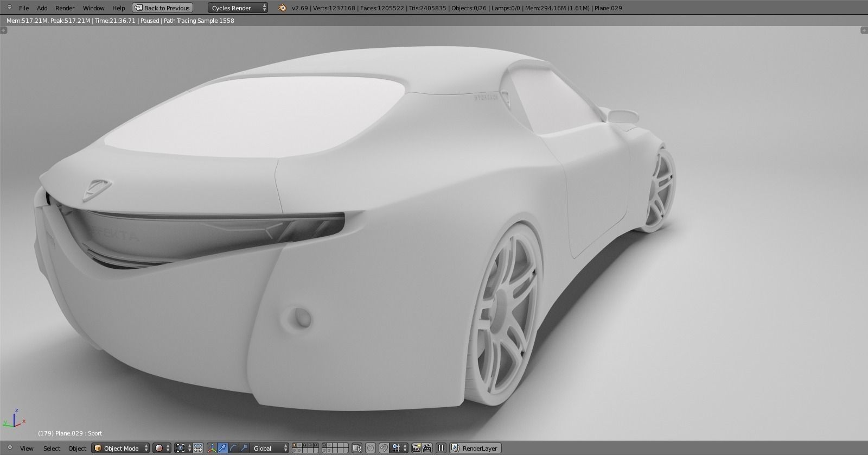Click the top-left toolshelf expand plus icon
This screenshot has width=868, height=455.
4,30
